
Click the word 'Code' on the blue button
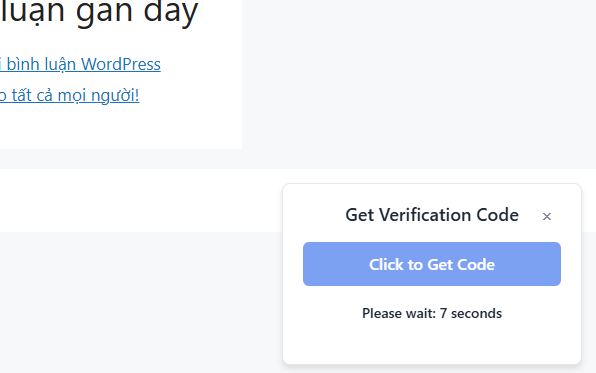476,264
